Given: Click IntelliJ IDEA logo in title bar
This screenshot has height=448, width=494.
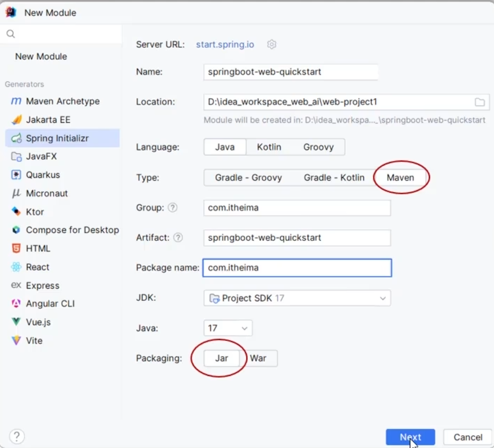Looking at the screenshot, I should pos(11,12).
